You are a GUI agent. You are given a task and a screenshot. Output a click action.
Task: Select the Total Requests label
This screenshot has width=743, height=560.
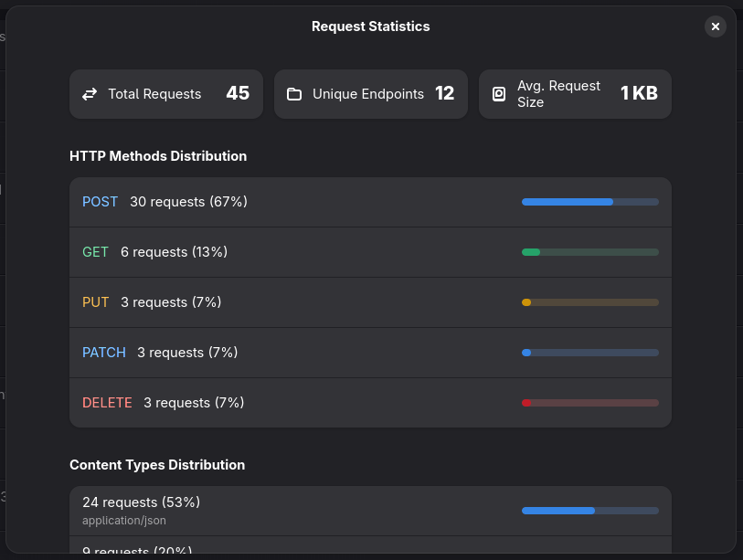click(154, 94)
